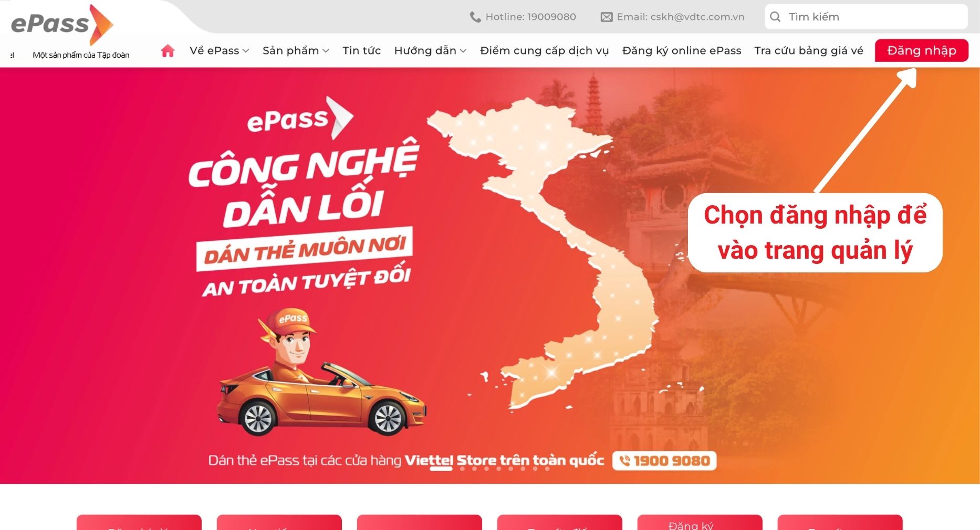This screenshot has width=980, height=530.
Task: Click the ePass logo in header
Action: tap(62, 24)
